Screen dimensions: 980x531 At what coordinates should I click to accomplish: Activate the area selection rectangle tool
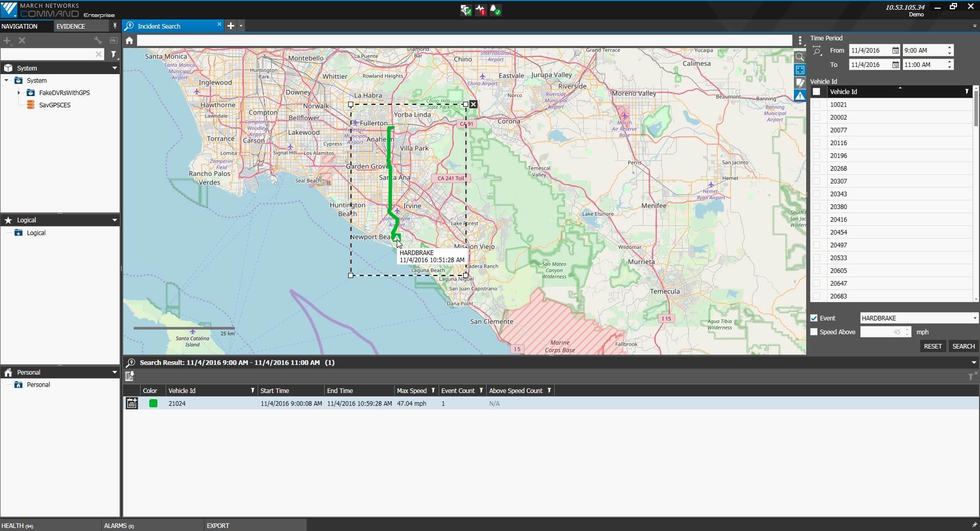[x=800, y=70]
